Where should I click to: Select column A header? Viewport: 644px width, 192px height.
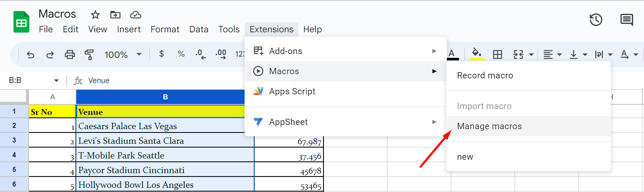(x=52, y=97)
